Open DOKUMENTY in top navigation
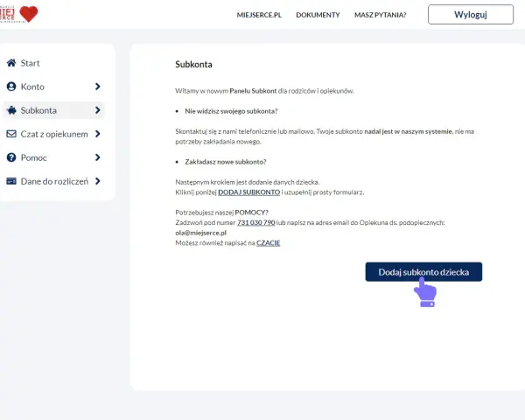The height and width of the screenshot is (420, 525). click(x=318, y=15)
